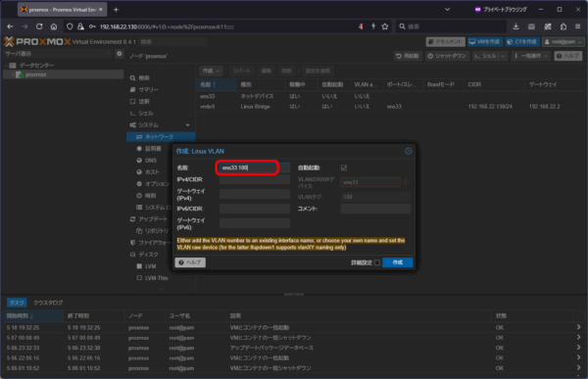Screen dimensions: 588x379
Task: Open the root@pam user dropdown
Action: click(x=563, y=41)
